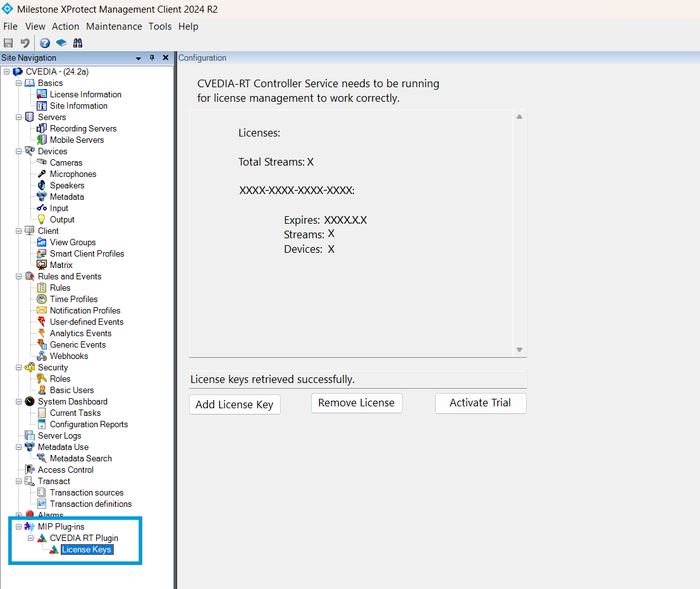Select Configuration Reports in the tree
The height and width of the screenshot is (589, 700).
pyautogui.click(x=89, y=424)
